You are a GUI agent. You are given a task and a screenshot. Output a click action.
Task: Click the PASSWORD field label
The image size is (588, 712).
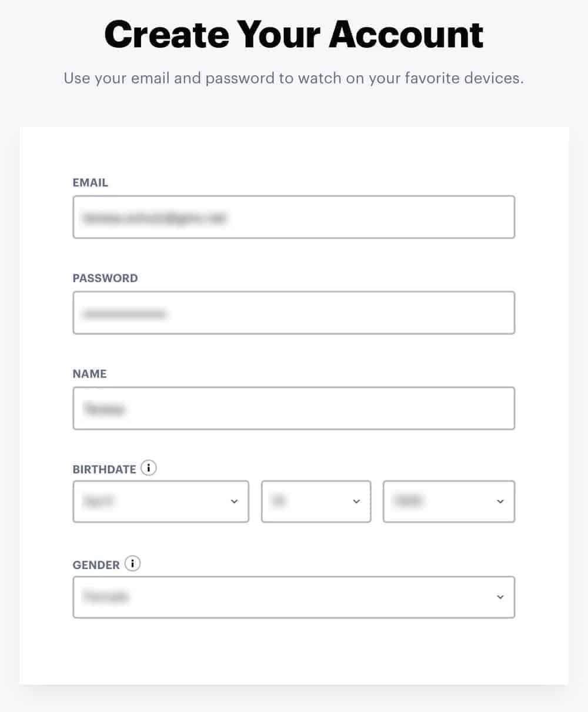[x=105, y=278]
